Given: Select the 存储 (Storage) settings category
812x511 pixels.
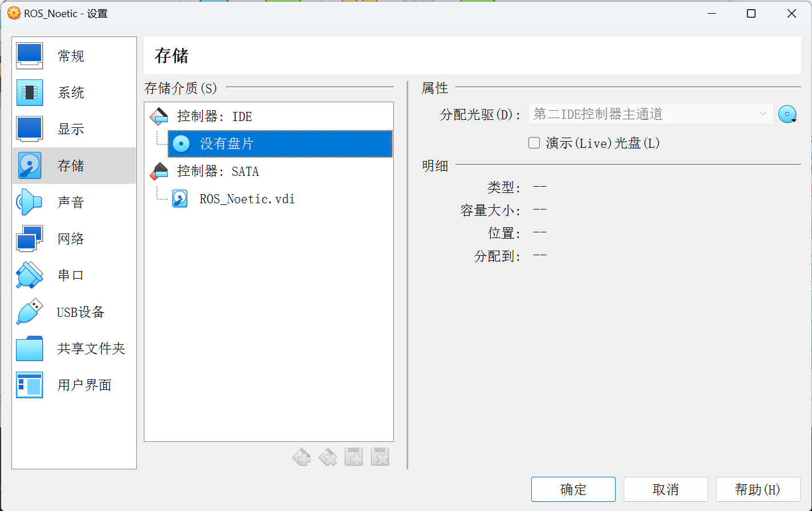Looking at the screenshot, I should coord(74,166).
